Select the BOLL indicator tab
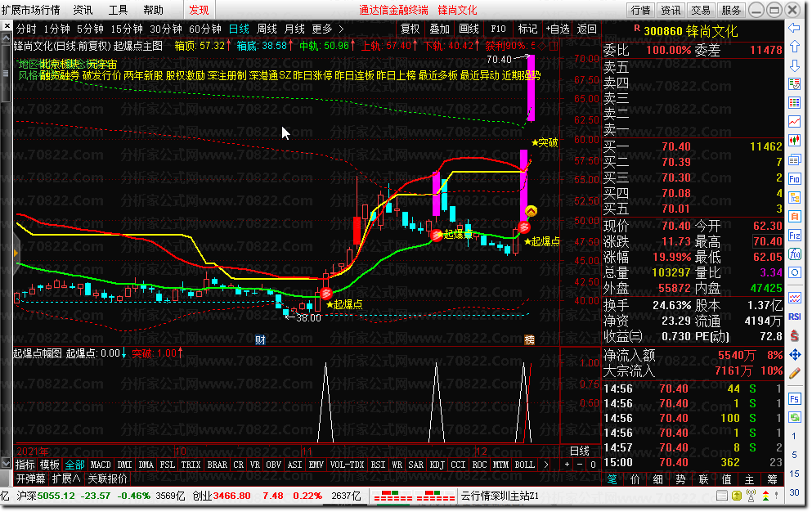The image size is (812, 512). [x=525, y=465]
